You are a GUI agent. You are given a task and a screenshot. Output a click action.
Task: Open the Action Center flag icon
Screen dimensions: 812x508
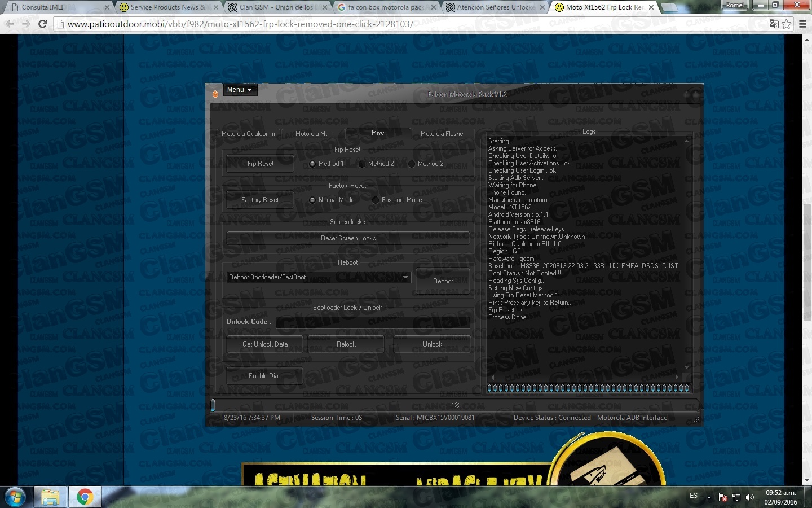[x=723, y=497]
